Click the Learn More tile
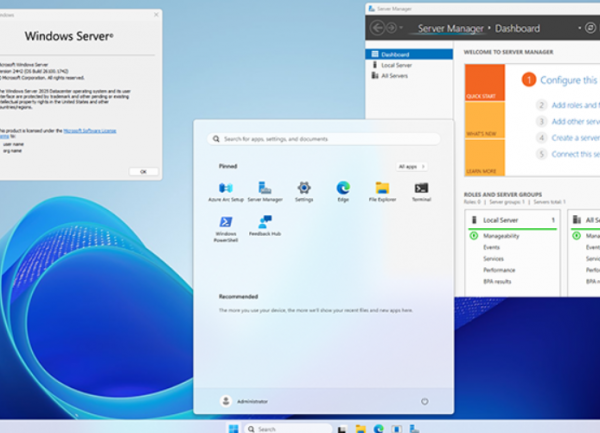The image size is (600, 433). (484, 157)
